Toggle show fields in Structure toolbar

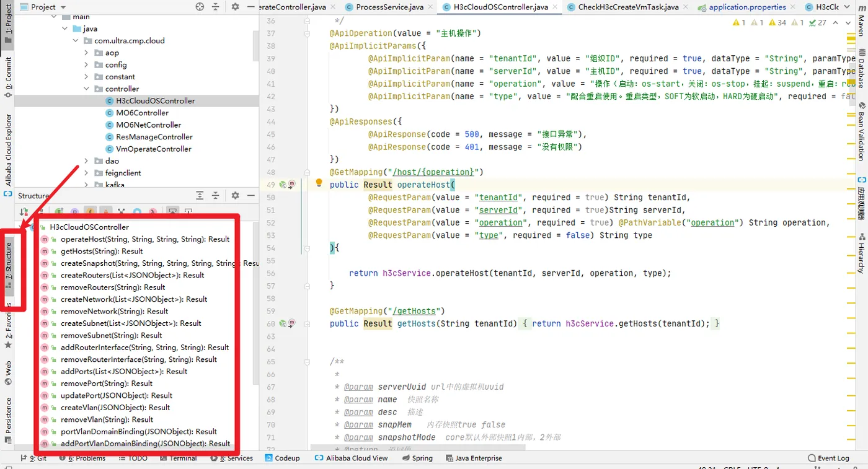[91, 211]
